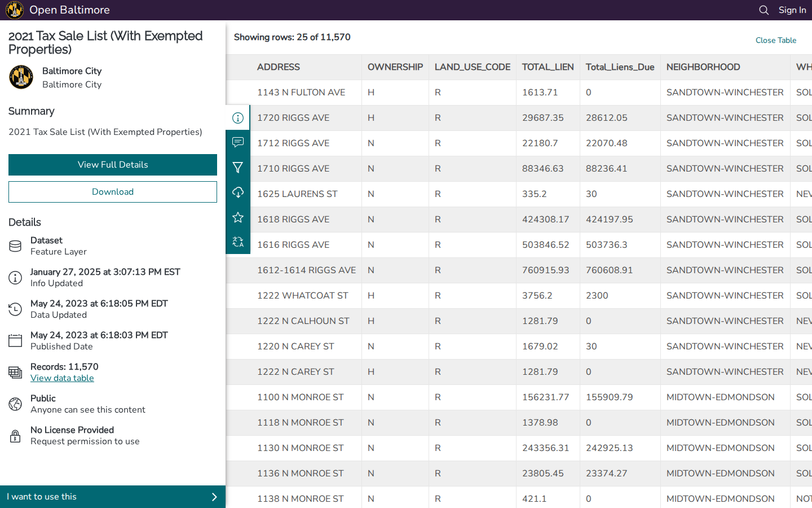Click the total lien value 29687.35
The height and width of the screenshot is (508, 812).
pyautogui.click(x=542, y=118)
